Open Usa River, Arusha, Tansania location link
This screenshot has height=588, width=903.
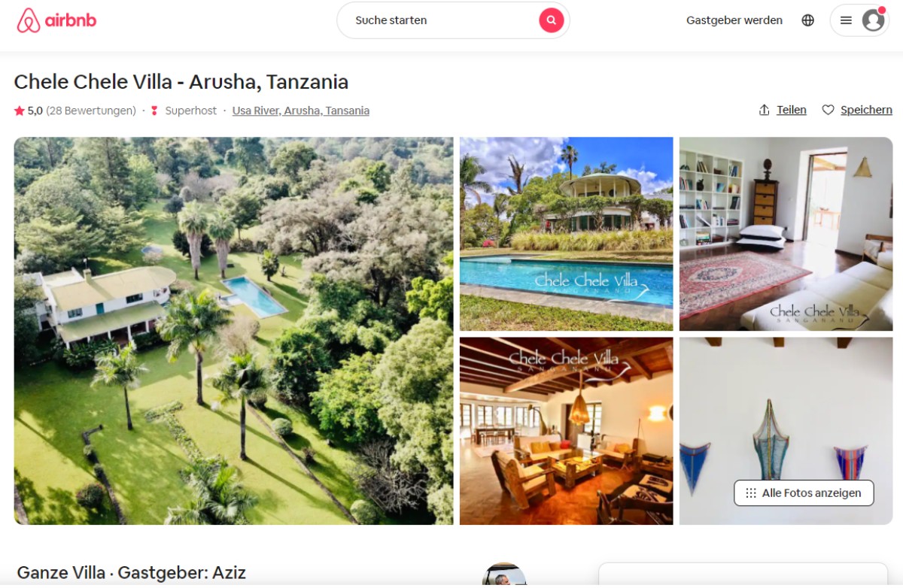click(x=301, y=111)
